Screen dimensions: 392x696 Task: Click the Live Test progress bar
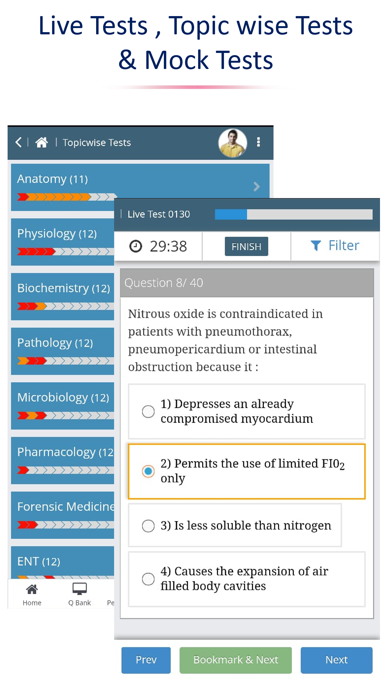point(294,214)
